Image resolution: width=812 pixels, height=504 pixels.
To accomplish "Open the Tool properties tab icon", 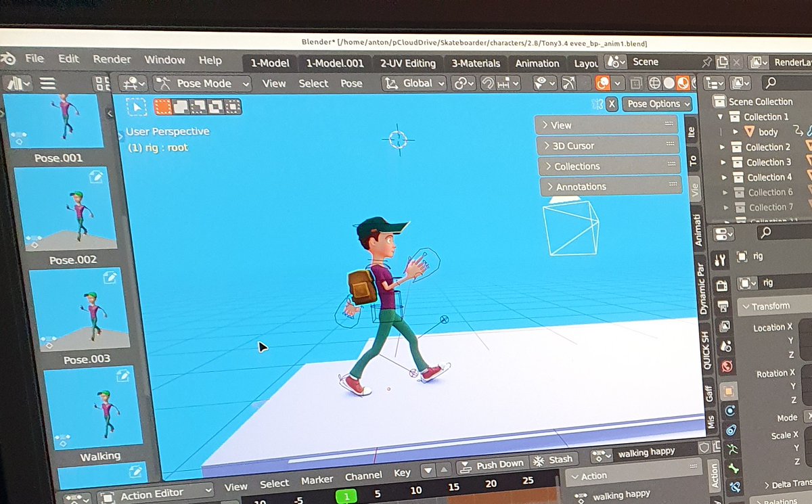I will 719,260.
